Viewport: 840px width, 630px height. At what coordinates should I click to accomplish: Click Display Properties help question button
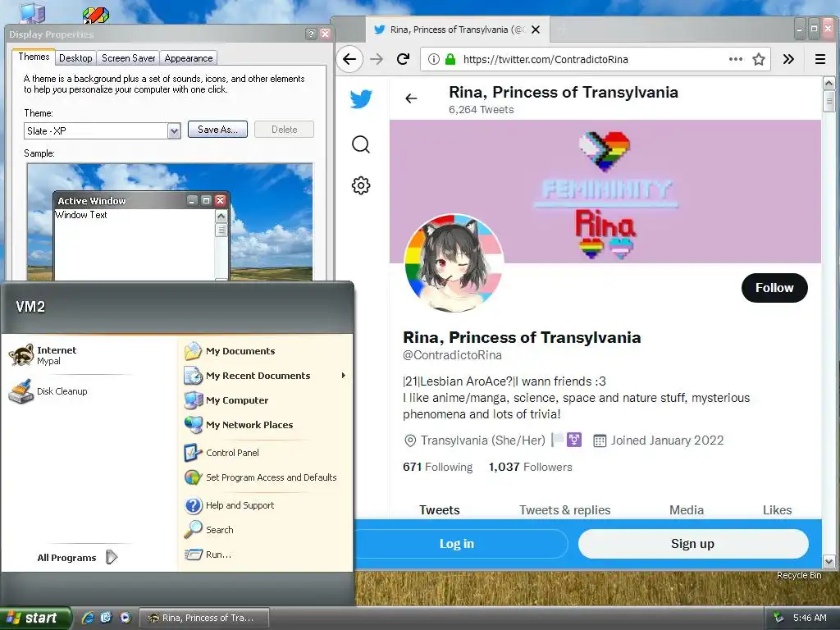311,34
